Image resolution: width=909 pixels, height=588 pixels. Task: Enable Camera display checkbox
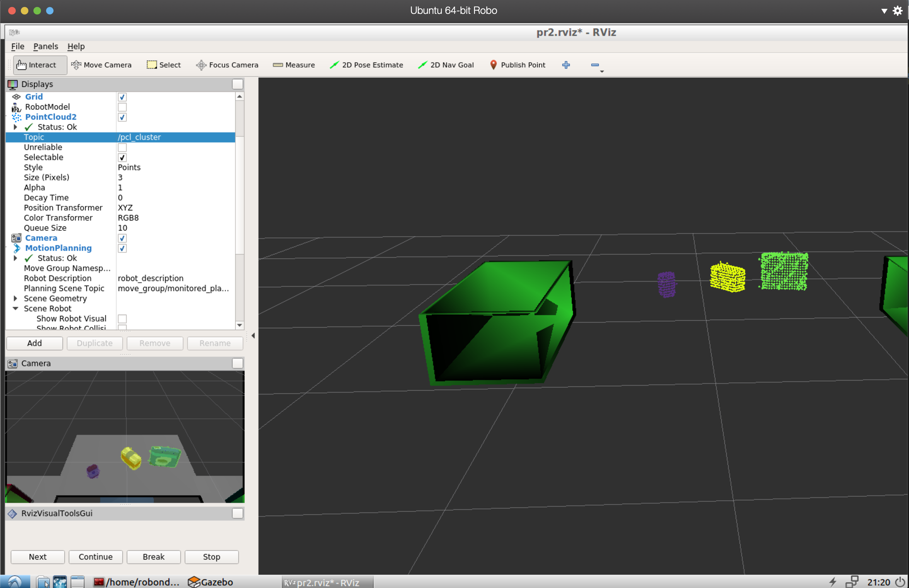pyautogui.click(x=121, y=238)
